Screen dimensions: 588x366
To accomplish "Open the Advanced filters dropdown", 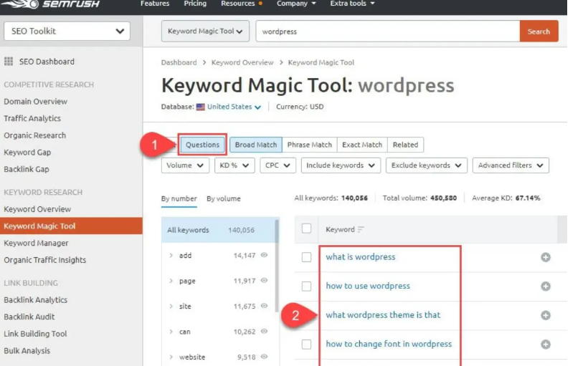I will pos(511,165).
